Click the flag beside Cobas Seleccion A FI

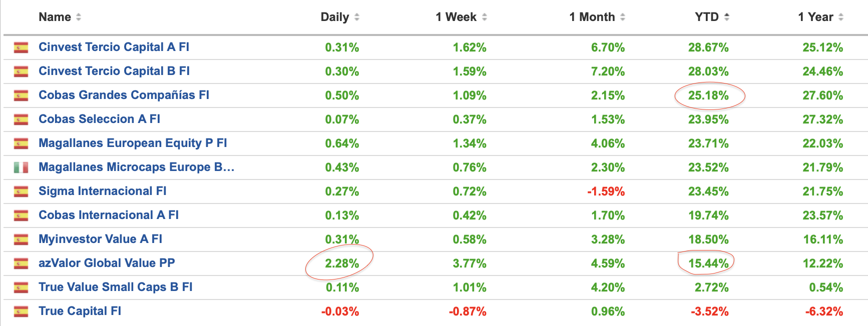click(x=21, y=119)
